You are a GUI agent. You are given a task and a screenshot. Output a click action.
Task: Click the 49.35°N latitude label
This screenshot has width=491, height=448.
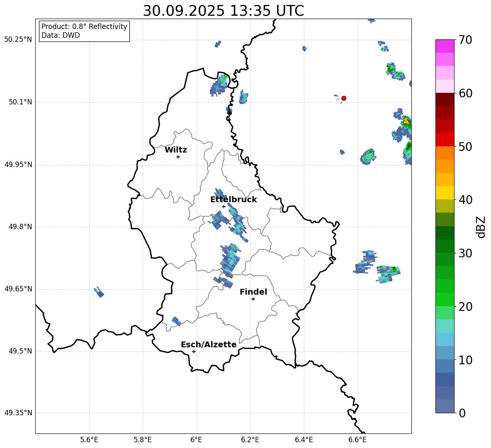pyautogui.click(x=18, y=413)
